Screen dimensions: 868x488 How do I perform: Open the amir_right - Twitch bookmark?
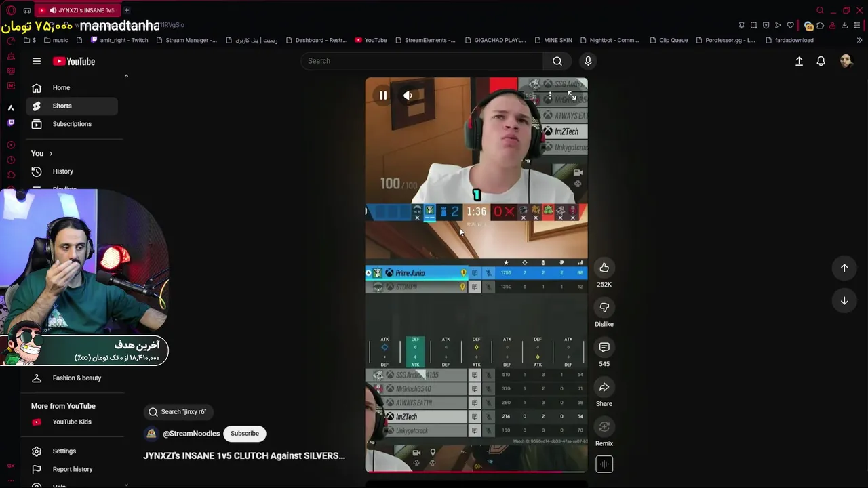tap(119, 40)
